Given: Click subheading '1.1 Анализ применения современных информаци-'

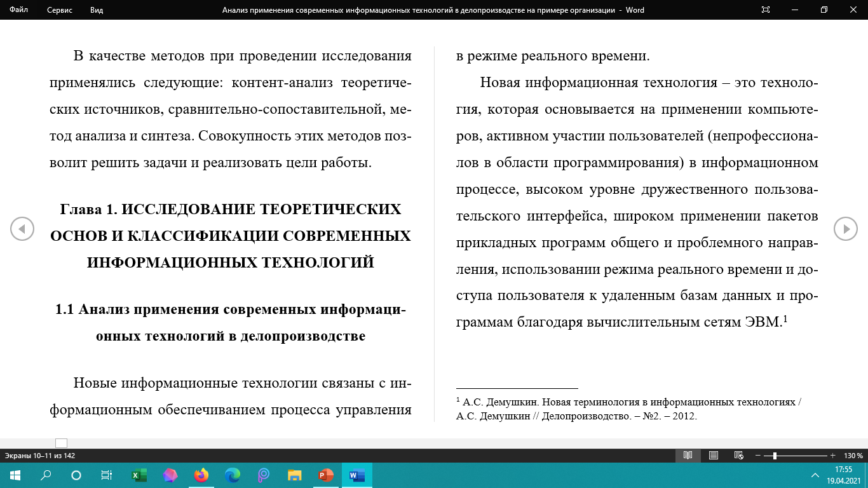Looking at the screenshot, I should coord(231,310).
